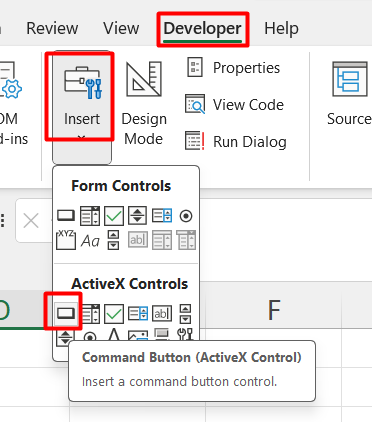Click the greyed Text Field form control

pos(138,240)
